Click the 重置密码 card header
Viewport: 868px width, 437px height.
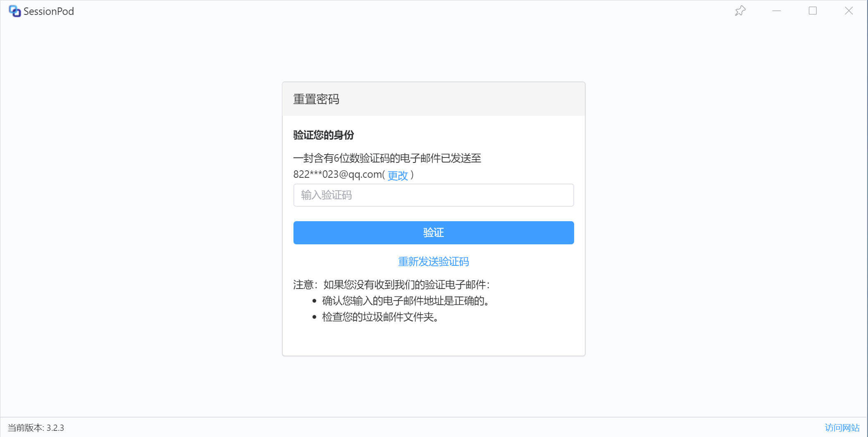316,99
